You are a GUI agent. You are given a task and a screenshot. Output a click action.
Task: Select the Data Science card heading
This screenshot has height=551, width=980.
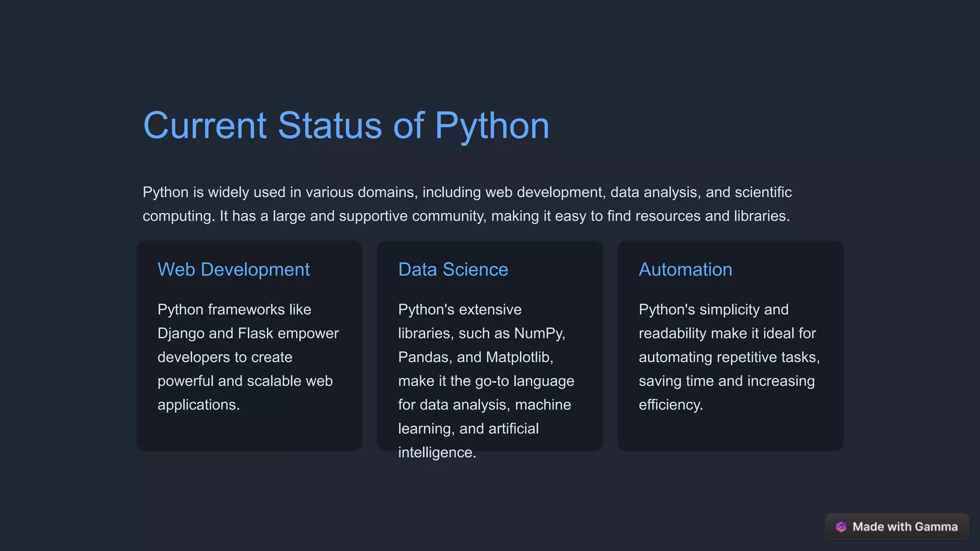tap(453, 270)
